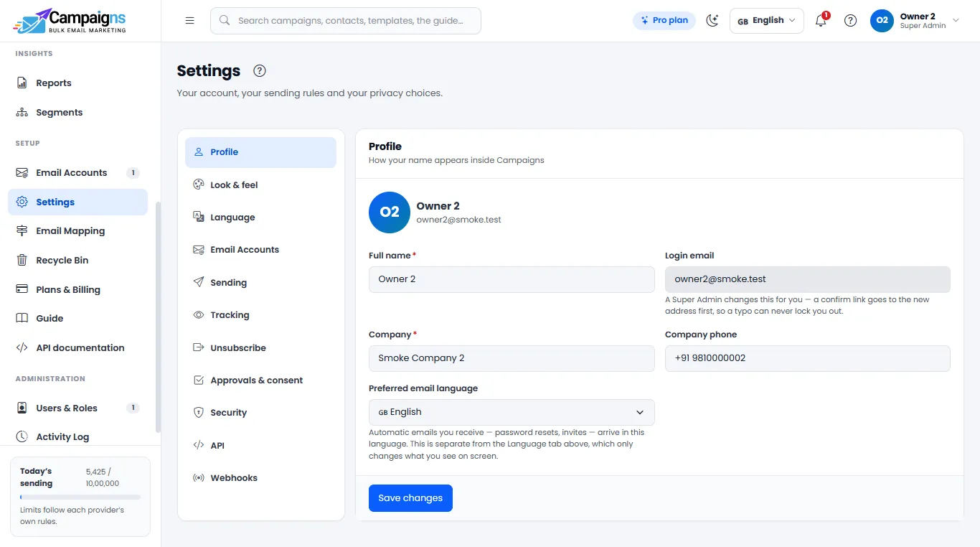Toggle dark mode moon icon

(x=712, y=21)
